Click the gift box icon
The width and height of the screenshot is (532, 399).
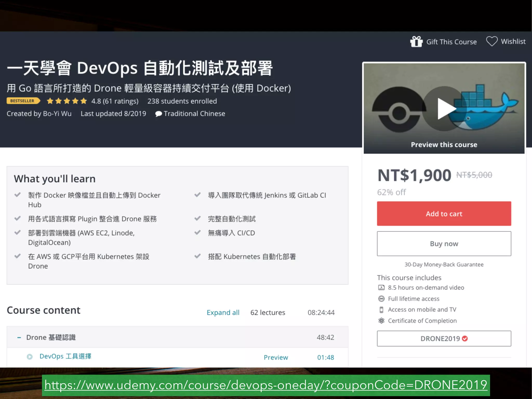coord(416,42)
